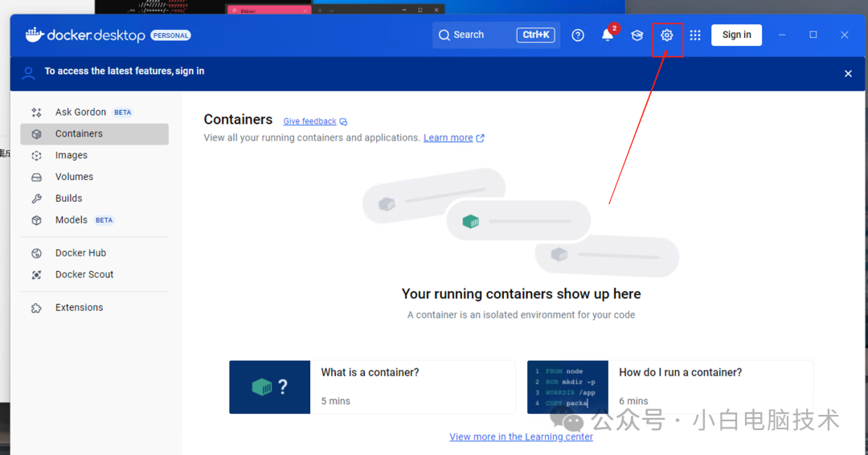Click the Volumes drive icon
868x455 pixels.
(x=36, y=177)
